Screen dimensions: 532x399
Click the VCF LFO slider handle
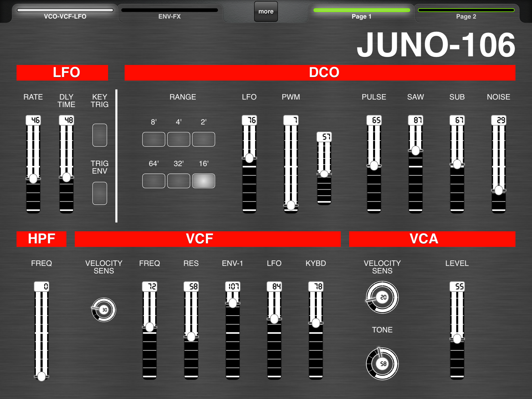coord(274,319)
